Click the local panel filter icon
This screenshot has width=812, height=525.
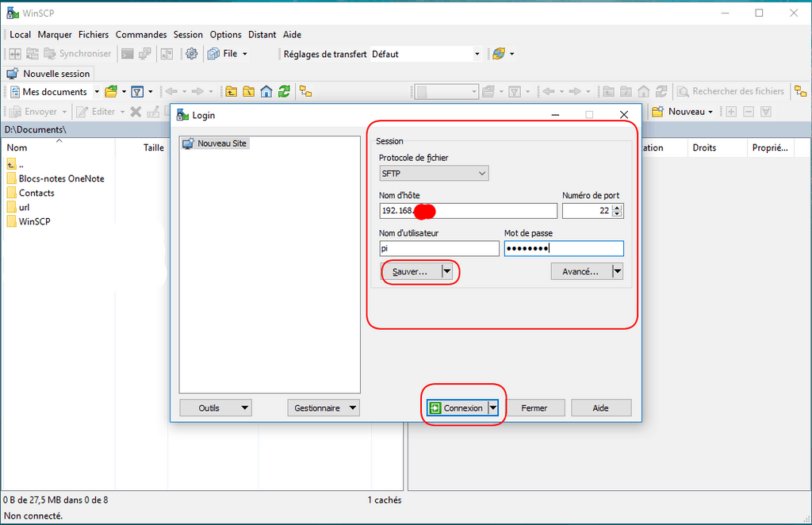pyautogui.click(x=137, y=92)
